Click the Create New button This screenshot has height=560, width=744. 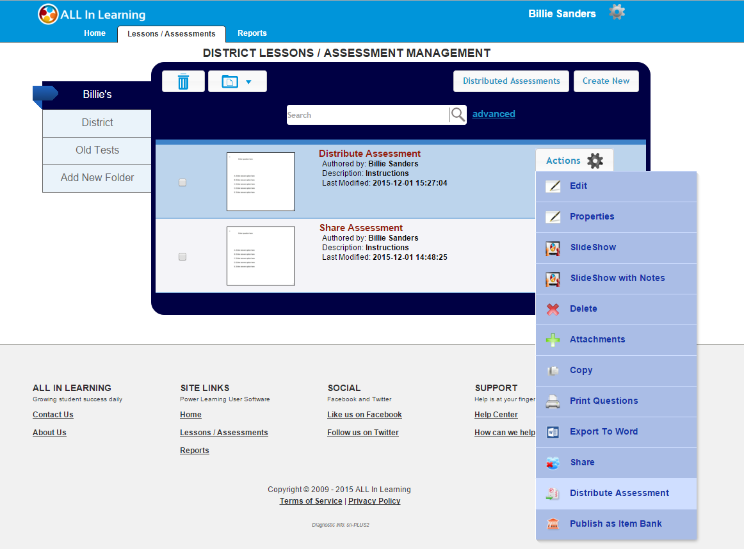tap(606, 81)
